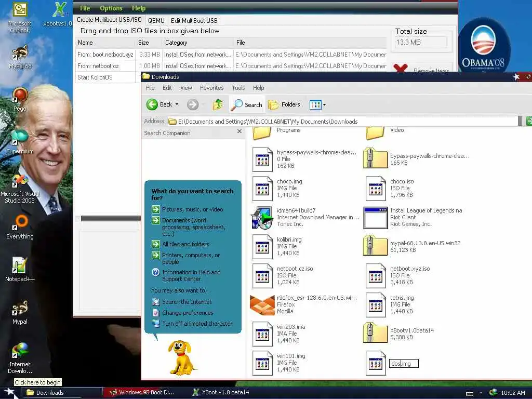Turn off animated character
Image resolution: width=532 pixels, height=399 pixels.
(x=197, y=323)
